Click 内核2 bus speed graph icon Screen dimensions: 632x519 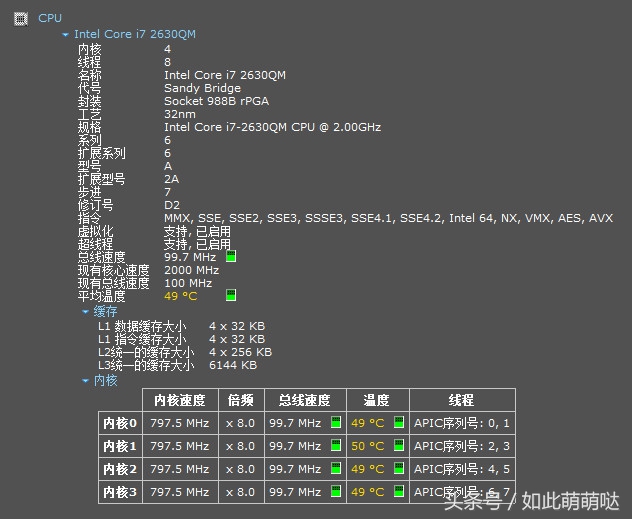pos(336,468)
